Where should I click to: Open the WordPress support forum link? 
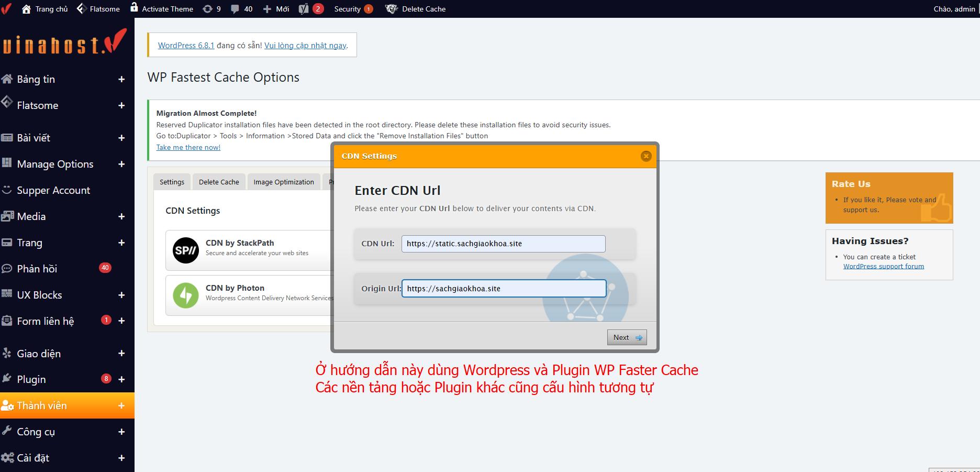[x=883, y=266]
